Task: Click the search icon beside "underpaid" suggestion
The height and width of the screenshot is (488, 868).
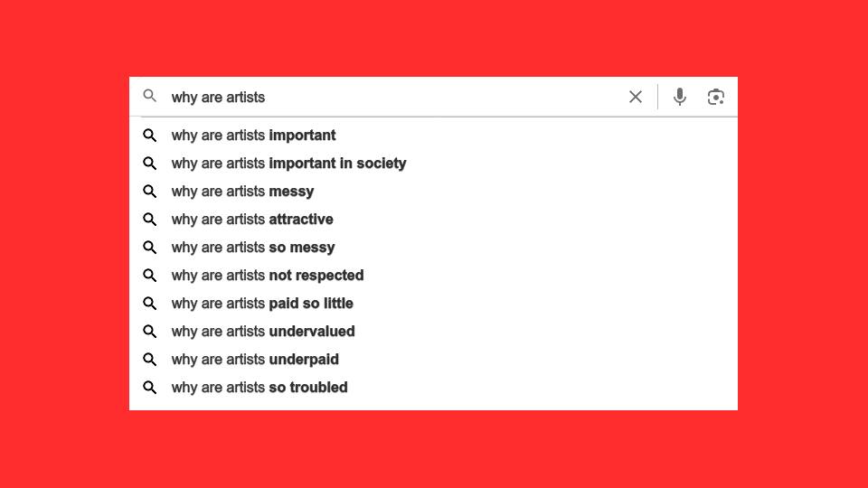Action: click(x=150, y=360)
